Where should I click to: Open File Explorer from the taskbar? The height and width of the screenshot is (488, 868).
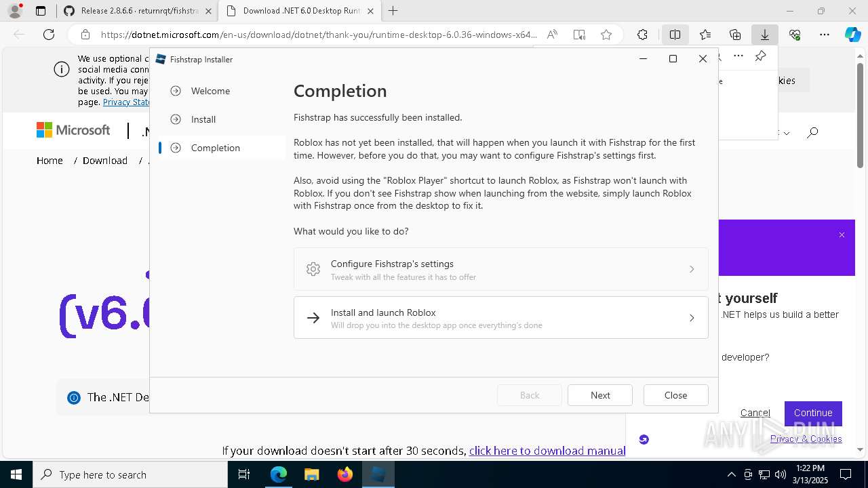[x=311, y=474]
